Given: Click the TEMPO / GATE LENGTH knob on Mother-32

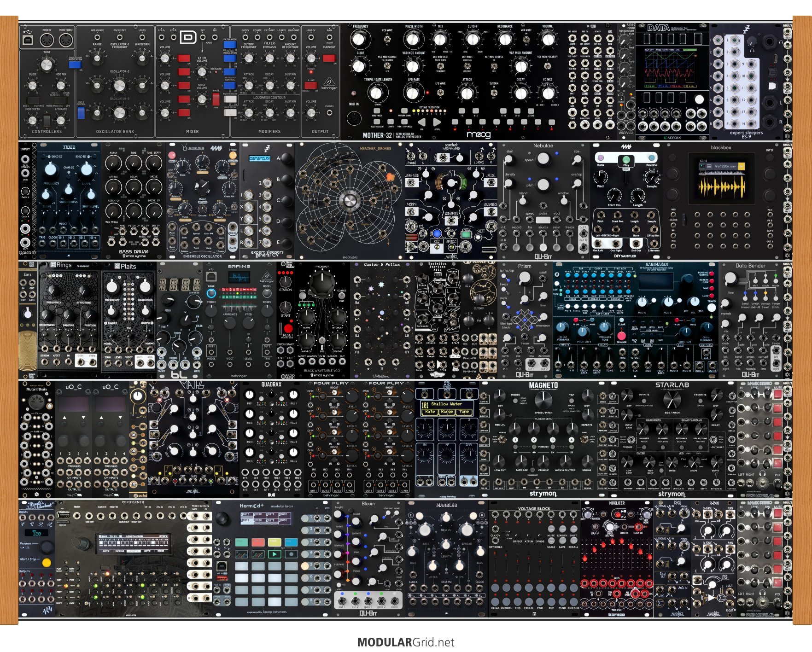Looking at the screenshot, I should pos(376,93).
